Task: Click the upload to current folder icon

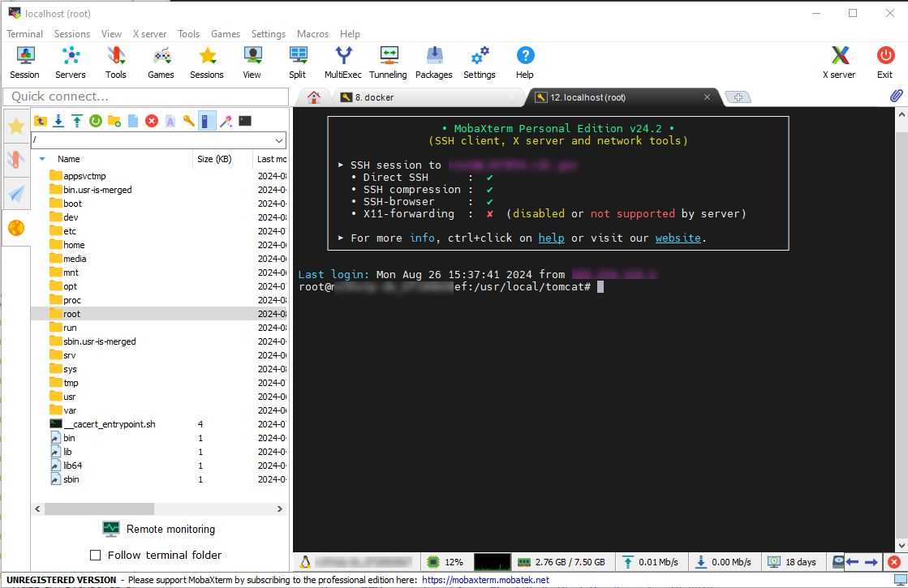Action: click(77, 121)
